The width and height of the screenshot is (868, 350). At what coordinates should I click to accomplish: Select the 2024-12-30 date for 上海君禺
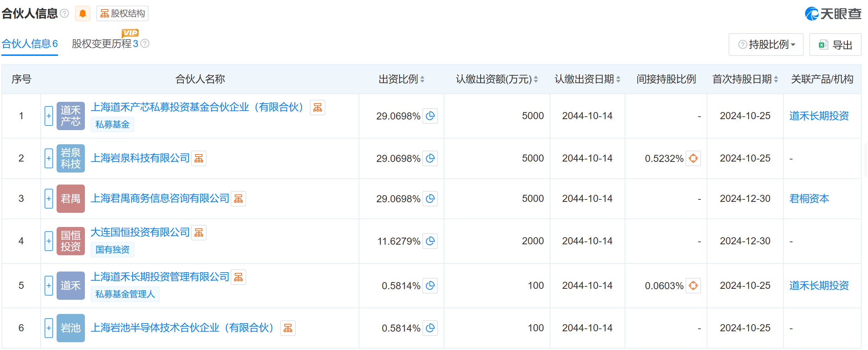tap(745, 199)
